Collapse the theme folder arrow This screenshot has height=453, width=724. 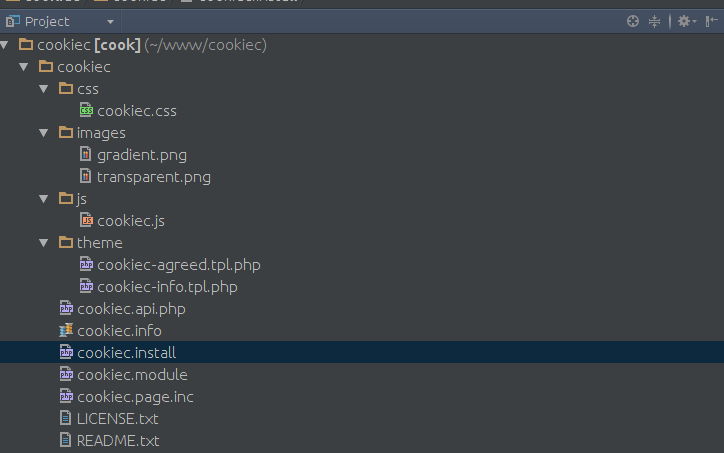44,243
